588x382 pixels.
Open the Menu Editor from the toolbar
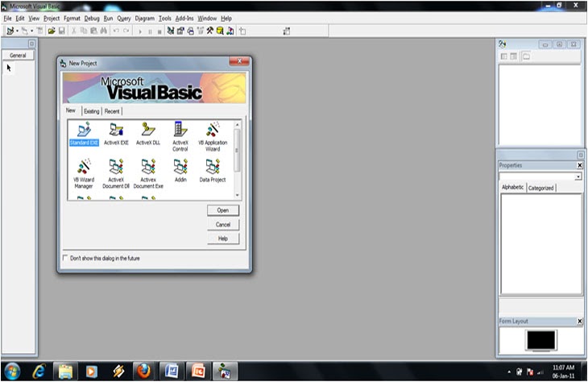pyautogui.click(x=39, y=31)
